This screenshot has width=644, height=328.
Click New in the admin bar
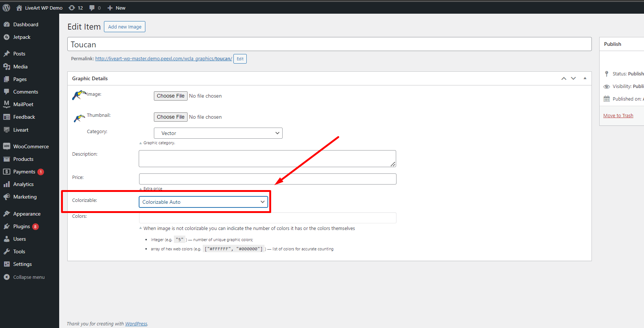click(x=117, y=8)
